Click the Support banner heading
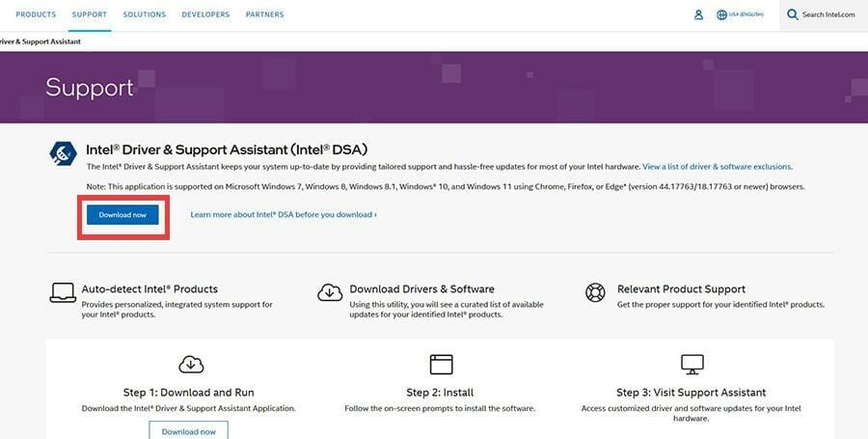Screen dimensions: 868x439 [90, 88]
